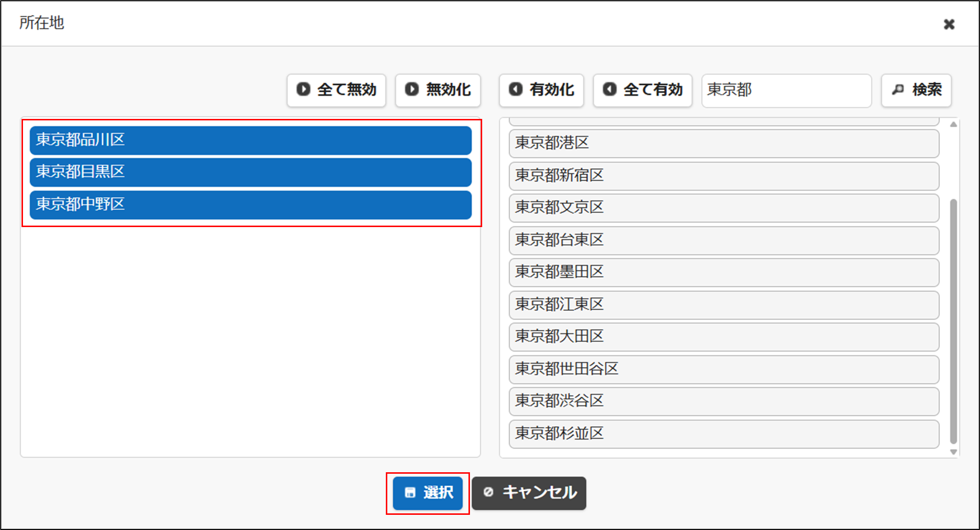This screenshot has width=980, height=530.
Task: Click the 有効化 (enable) button
Action: [541, 90]
